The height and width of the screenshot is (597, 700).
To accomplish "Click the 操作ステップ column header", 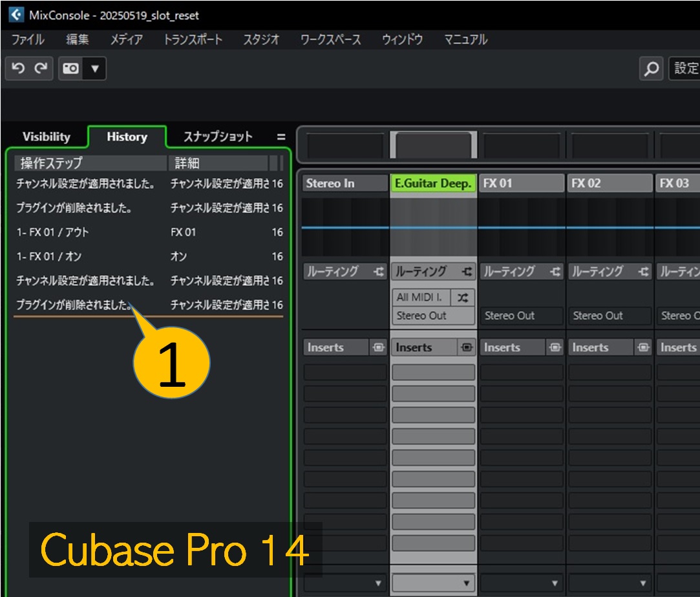I will coord(90,163).
